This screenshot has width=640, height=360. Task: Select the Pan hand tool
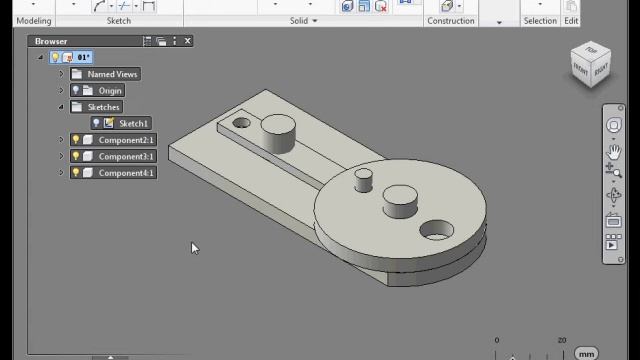pos(613,151)
